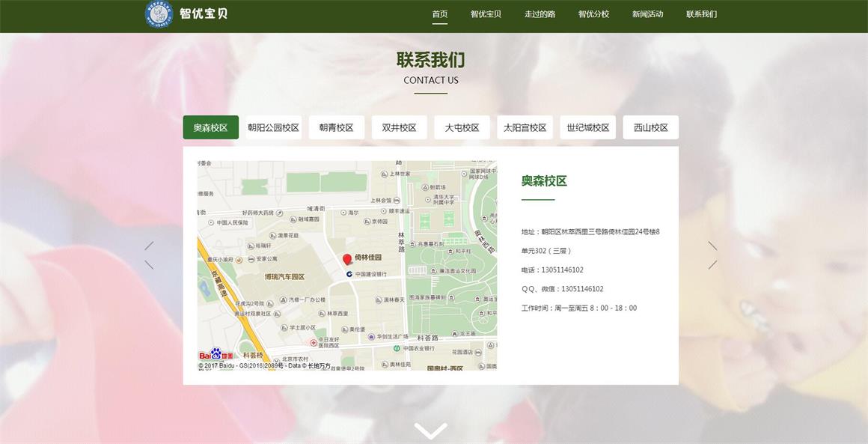Screen dimensions: 868x444
Task: Switch to the 世纪城校区 tab
Action: (588, 127)
